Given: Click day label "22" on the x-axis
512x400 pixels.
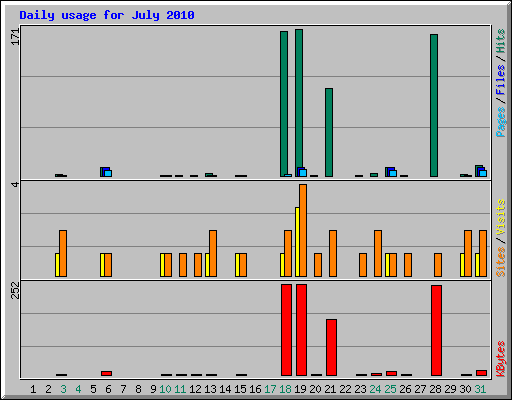Looking at the screenshot, I should click(x=345, y=389).
